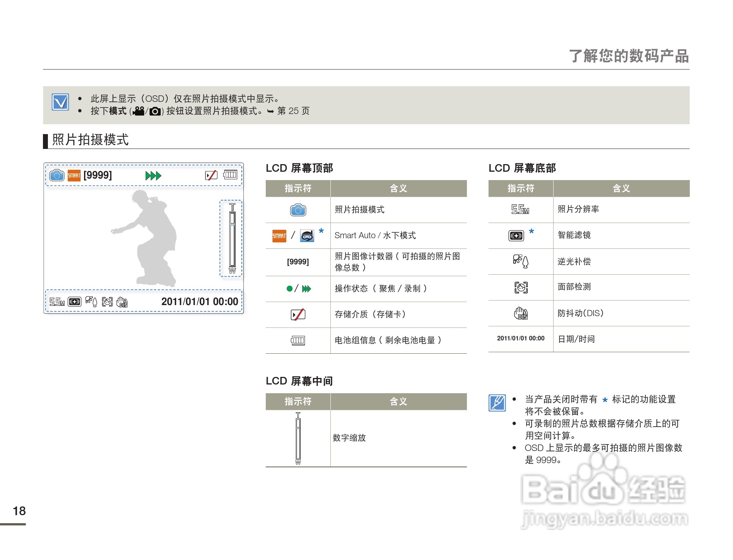
Task: Click the storage card icon on LCD preview
Action: coord(211,175)
